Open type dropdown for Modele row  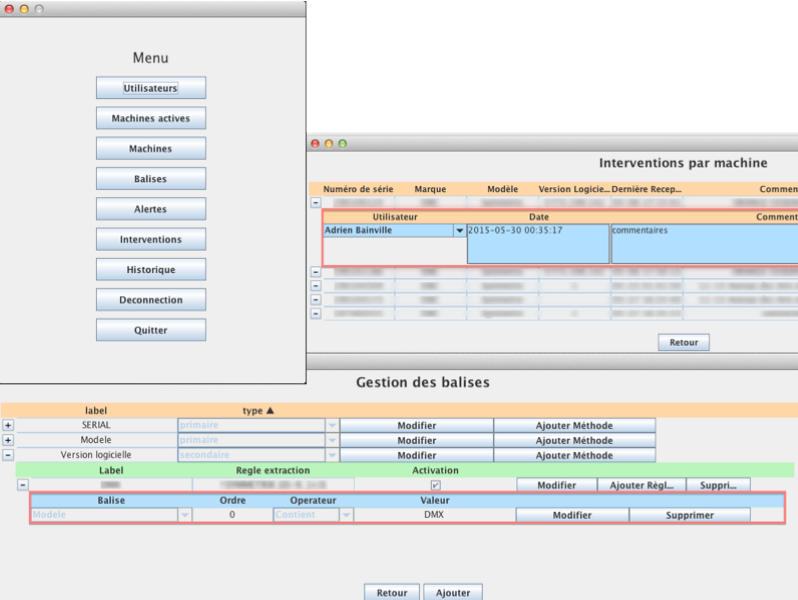click(332, 440)
